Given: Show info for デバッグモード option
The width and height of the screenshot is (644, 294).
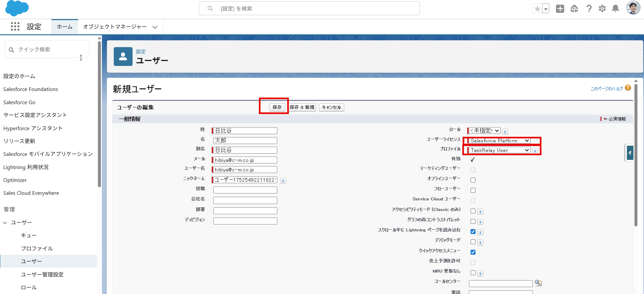Looking at the screenshot, I should 480,243.
